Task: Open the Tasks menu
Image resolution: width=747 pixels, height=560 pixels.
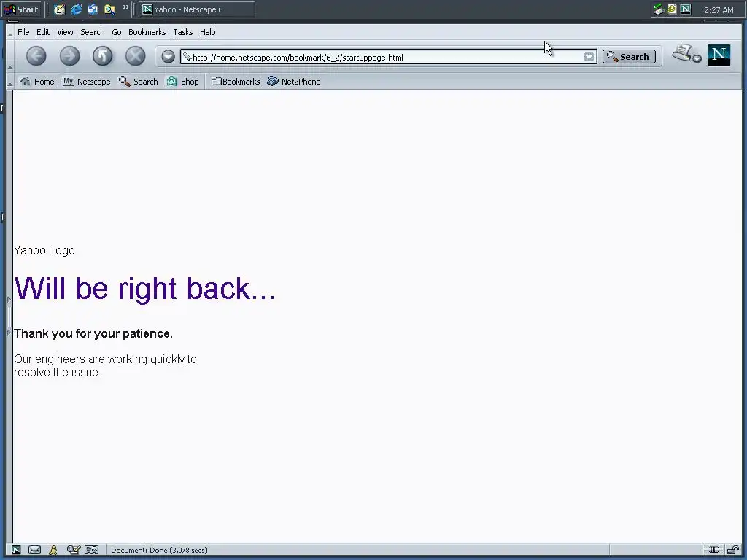Action: point(183,32)
